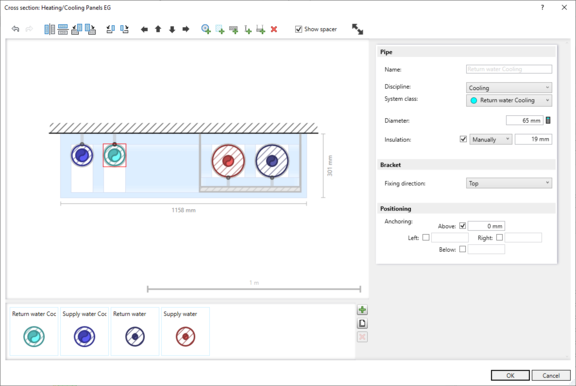Viewport: 576px width, 386px height.
Task: Click the align-to-right-element toolbar icon
Action: (x=90, y=29)
